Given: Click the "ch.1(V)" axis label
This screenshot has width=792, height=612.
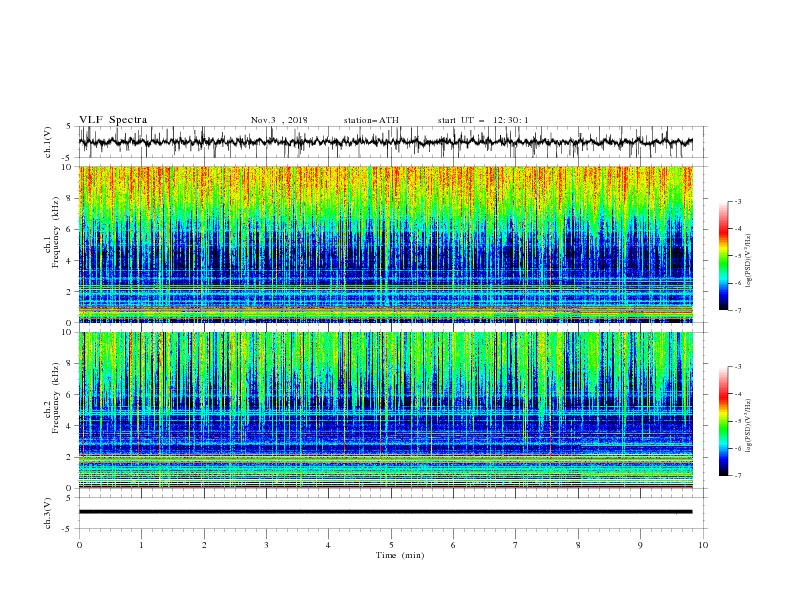Looking at the screenshot, I should 48,142.
